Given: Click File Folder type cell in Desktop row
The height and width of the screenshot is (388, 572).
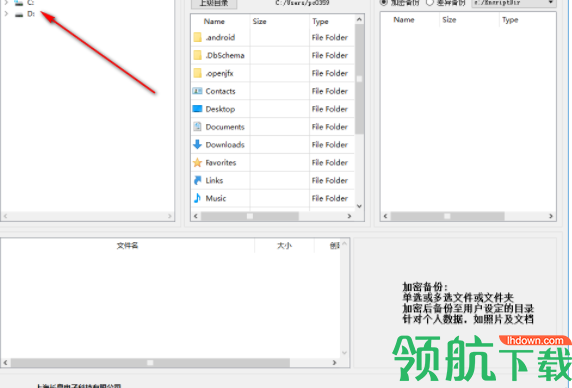Looking at the screenshot, I should 329,109.
